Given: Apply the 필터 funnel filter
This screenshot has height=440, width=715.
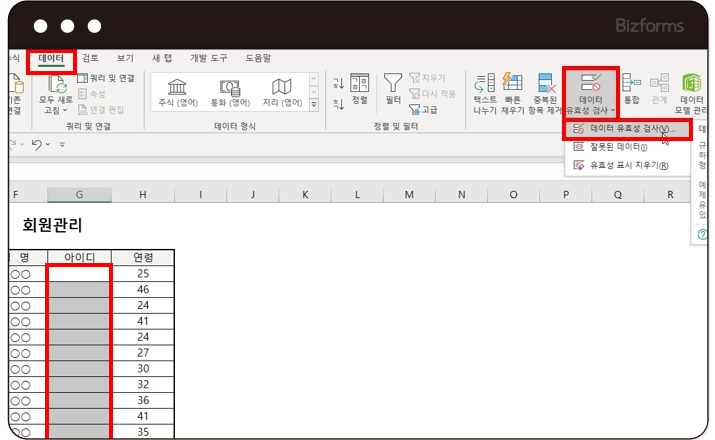Looking at the screenshot, I should [x=393, y=89].
